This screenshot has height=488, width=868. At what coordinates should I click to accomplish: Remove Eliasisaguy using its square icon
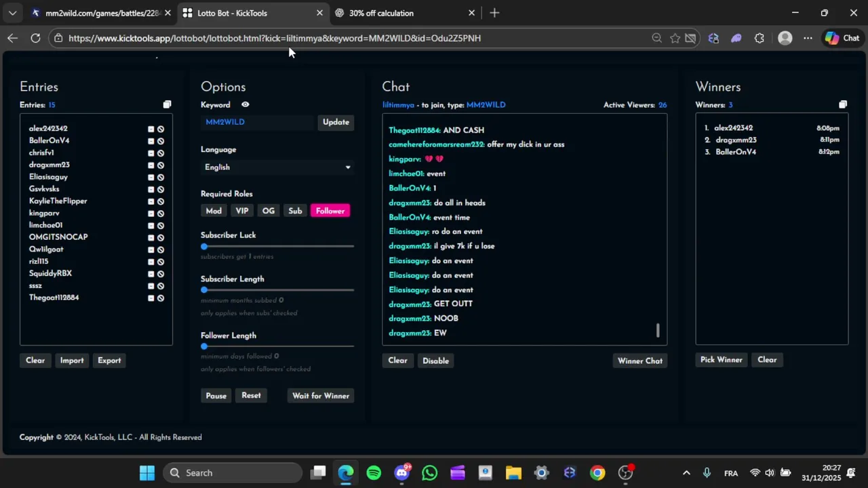[x=151, y=178]
